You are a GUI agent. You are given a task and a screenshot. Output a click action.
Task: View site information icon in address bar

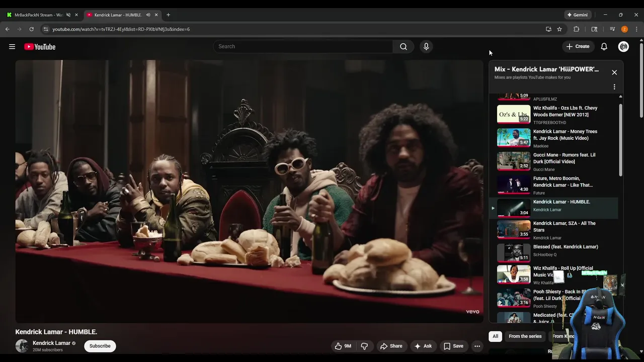46,29
